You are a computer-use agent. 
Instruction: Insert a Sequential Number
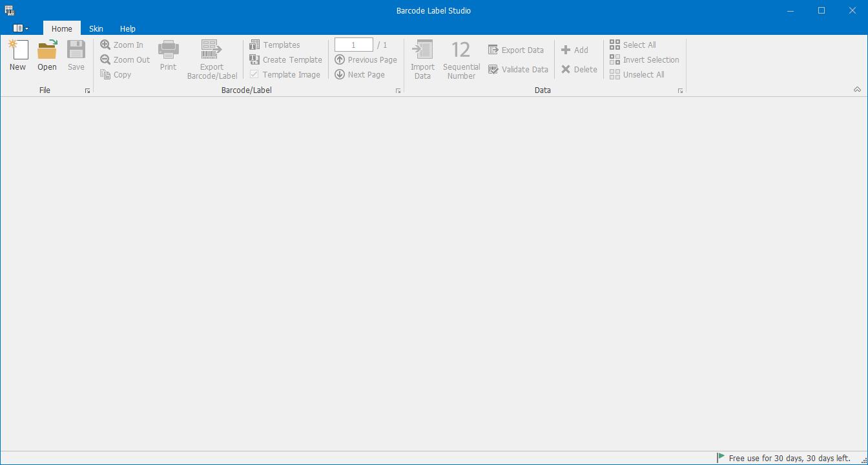[x=461, y=59]
